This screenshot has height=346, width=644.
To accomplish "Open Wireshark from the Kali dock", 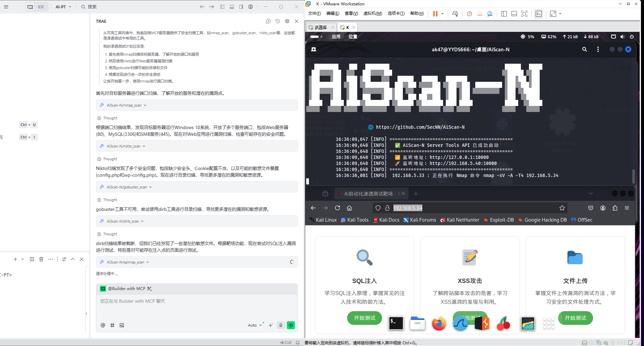I will coord(461,323).
